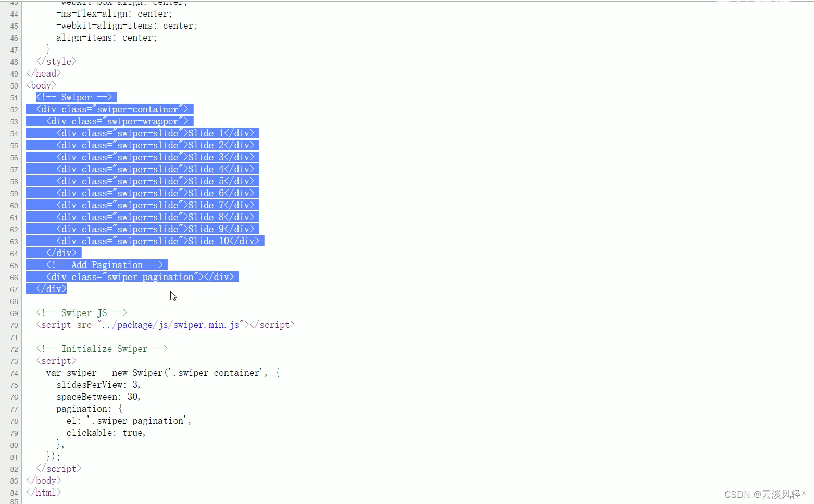This screenshot has width=814, height=504.
Task: Click the "align-items: center;" line
Action: [x=107, y=37]
